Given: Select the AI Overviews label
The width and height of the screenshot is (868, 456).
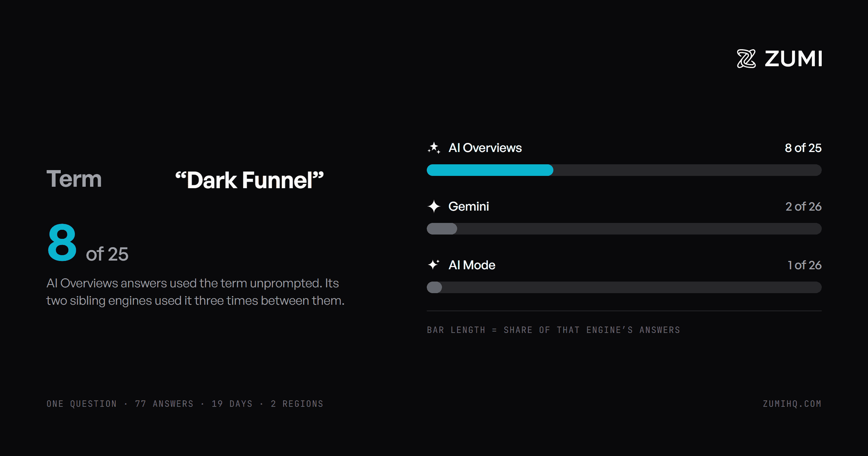Looking at the screenshot, I should tap(485, 148).
